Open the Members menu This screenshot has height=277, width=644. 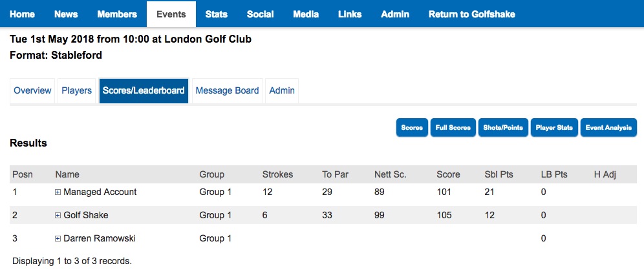click(117, 14)
